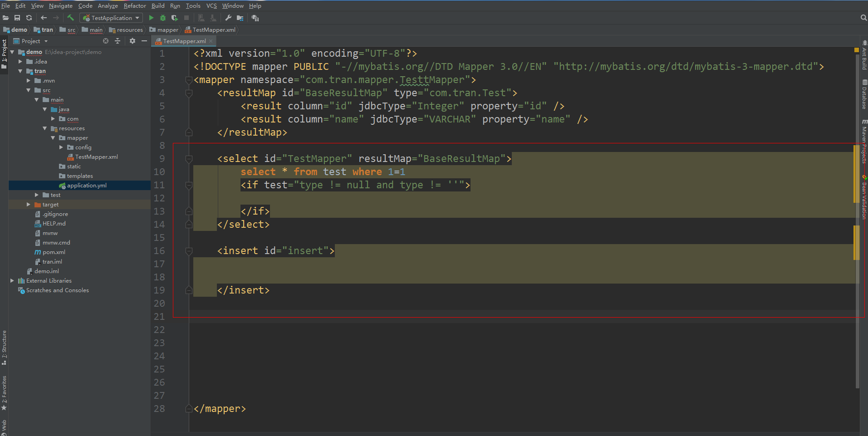
Task: Click the VCS update project icon
Action: (x=201, y=18)
